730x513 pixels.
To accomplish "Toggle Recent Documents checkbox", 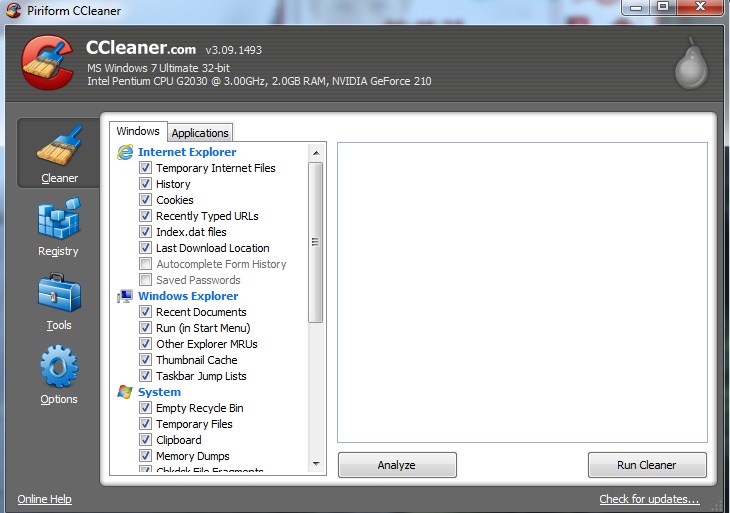I will coord(146,311).
